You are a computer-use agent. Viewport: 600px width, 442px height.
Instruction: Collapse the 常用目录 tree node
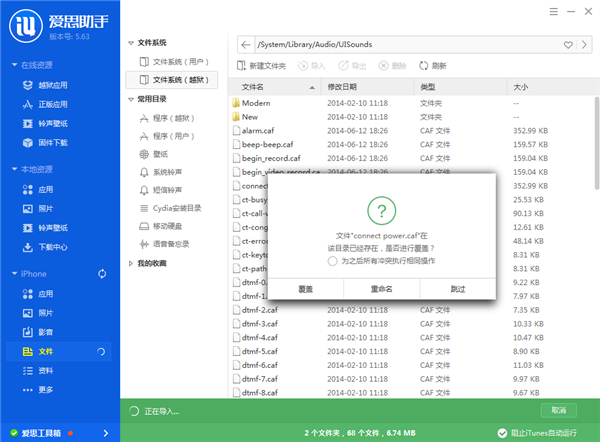pos(131,99)
